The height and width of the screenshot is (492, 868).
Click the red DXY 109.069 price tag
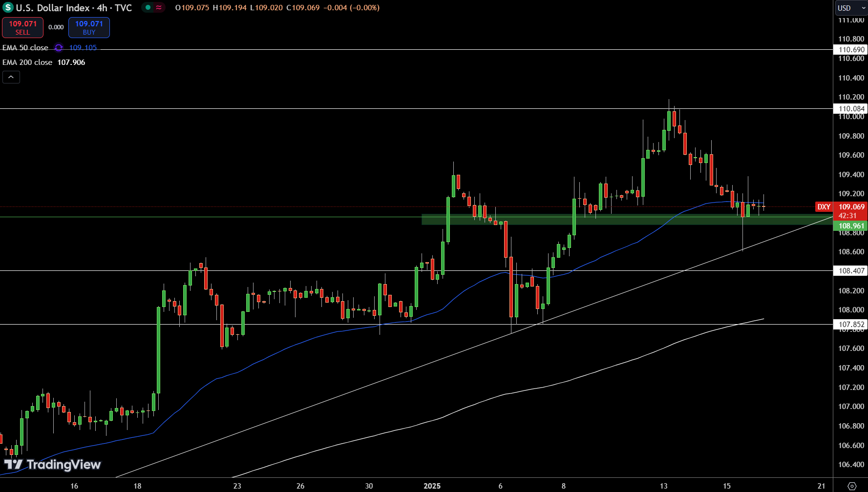[x=841, y=211]
